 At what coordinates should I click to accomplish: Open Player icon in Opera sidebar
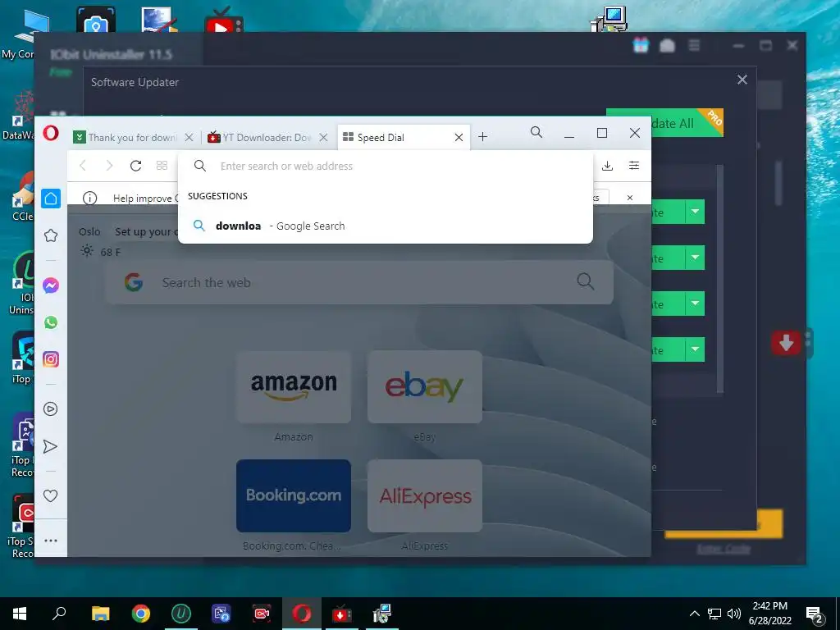point(50,409)
